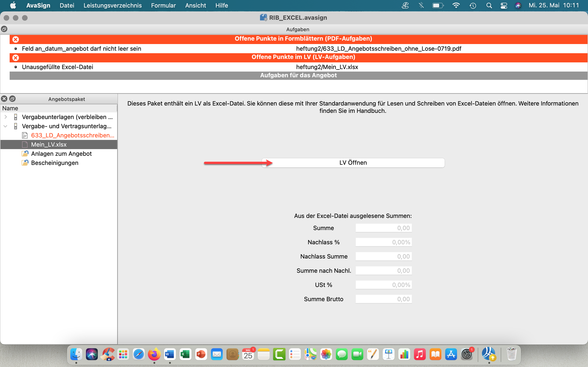This screenshot has width=588, height=367.
Task: Close the Angebotspaket panel with X icon
Action: 4,99
